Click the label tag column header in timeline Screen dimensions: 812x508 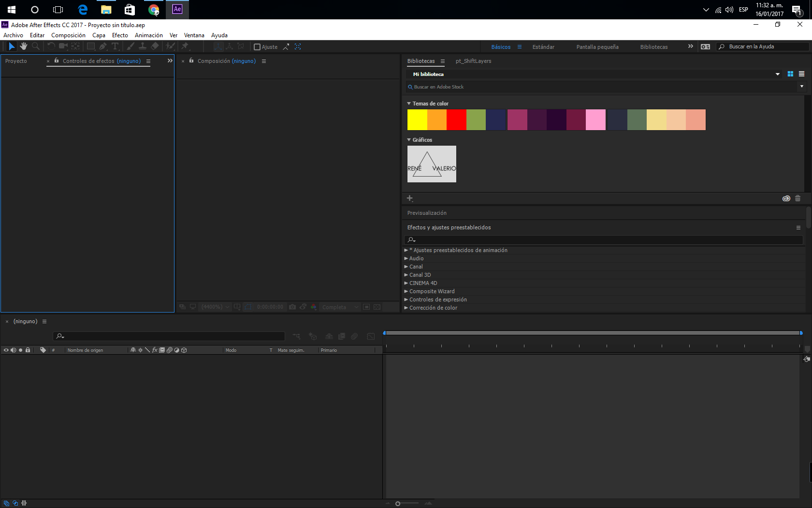(x=43, y=350)
